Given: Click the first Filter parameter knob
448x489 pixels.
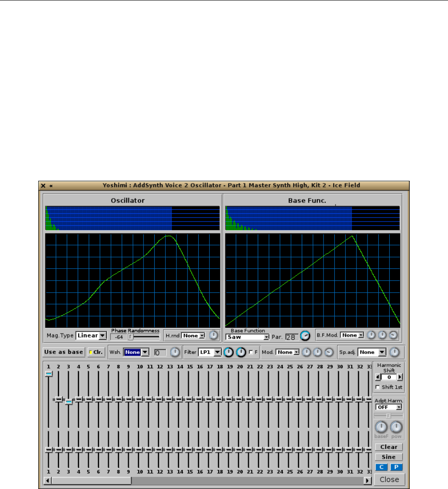Looking at the screenshot, I should coord(229,352).
